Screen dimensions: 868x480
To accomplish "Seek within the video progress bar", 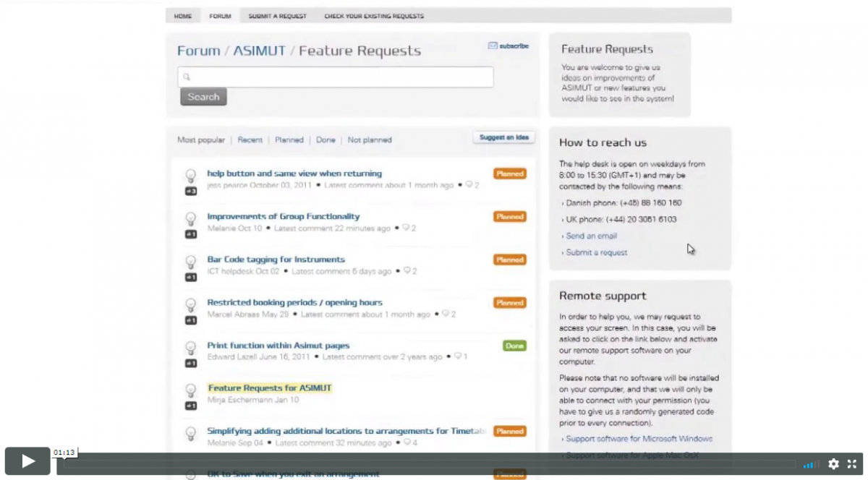I will click(427, 464).
